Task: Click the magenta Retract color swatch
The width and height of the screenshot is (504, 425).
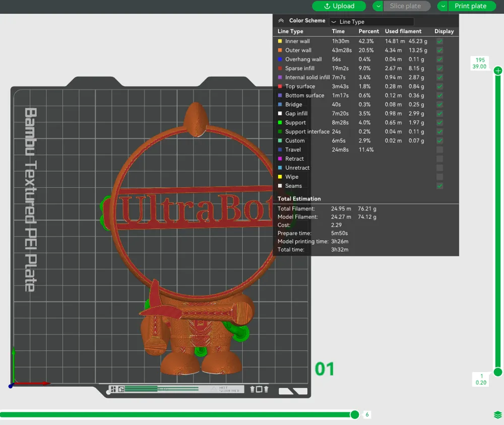Action: click(x=280, y=159)
